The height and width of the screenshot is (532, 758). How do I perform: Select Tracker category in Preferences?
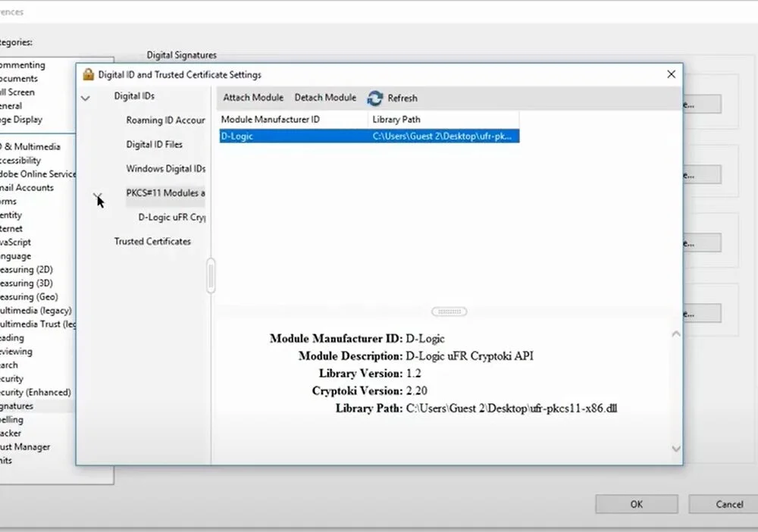[11, 433]
